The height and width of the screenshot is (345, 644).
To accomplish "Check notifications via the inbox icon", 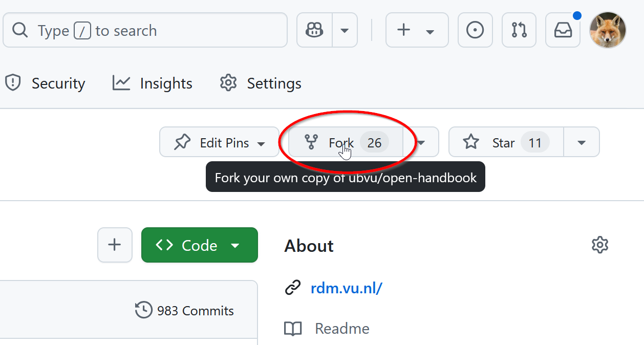I will click(x=563, y=30).
